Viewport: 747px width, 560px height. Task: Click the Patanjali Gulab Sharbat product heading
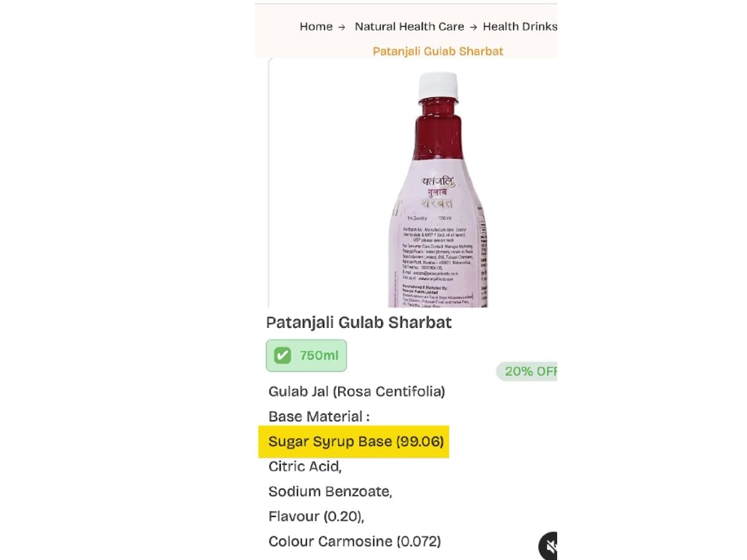click(x=359, y=322)
